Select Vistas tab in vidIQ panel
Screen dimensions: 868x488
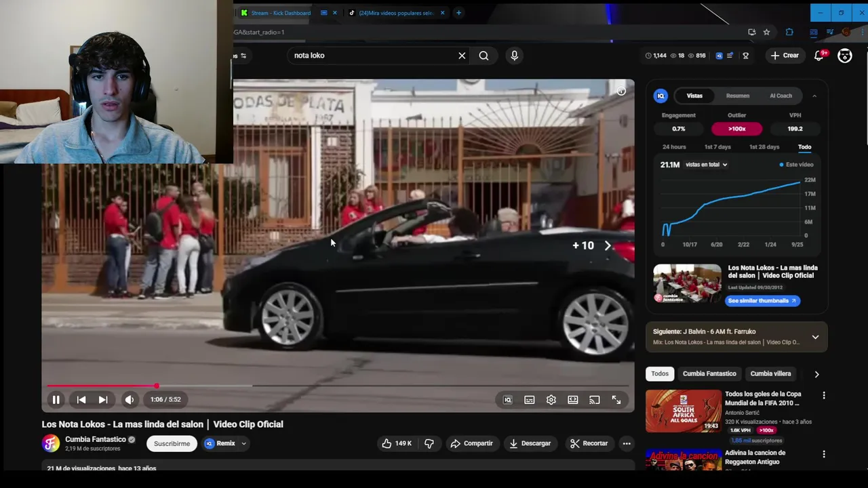point(694,96)
